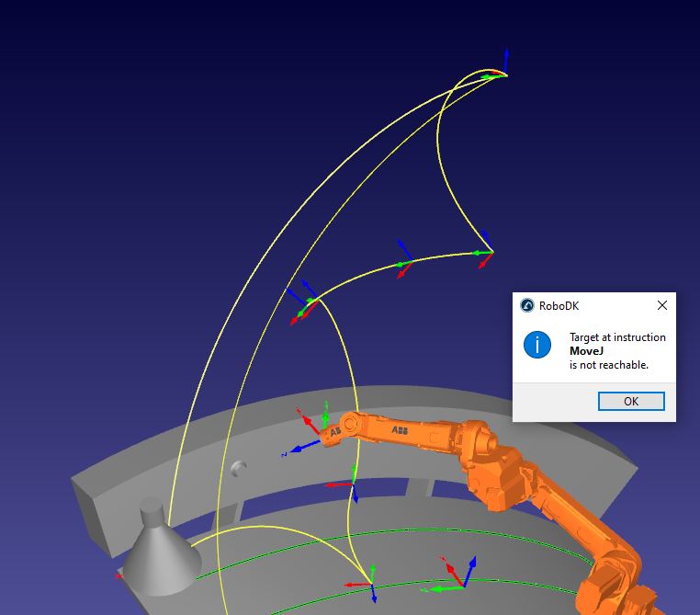Click the RoboDK logo in dialog title
The width and height of the screenshot is (700, 615).
[x=527, y=305]
